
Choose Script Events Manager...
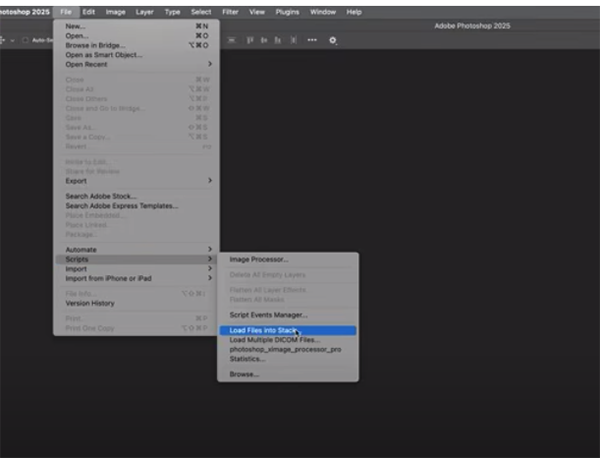point(288,315)
